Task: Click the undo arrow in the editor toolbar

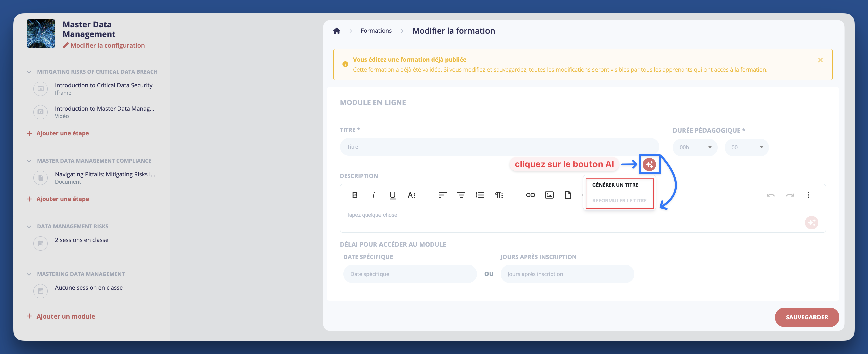Action: tap(771, 195)
